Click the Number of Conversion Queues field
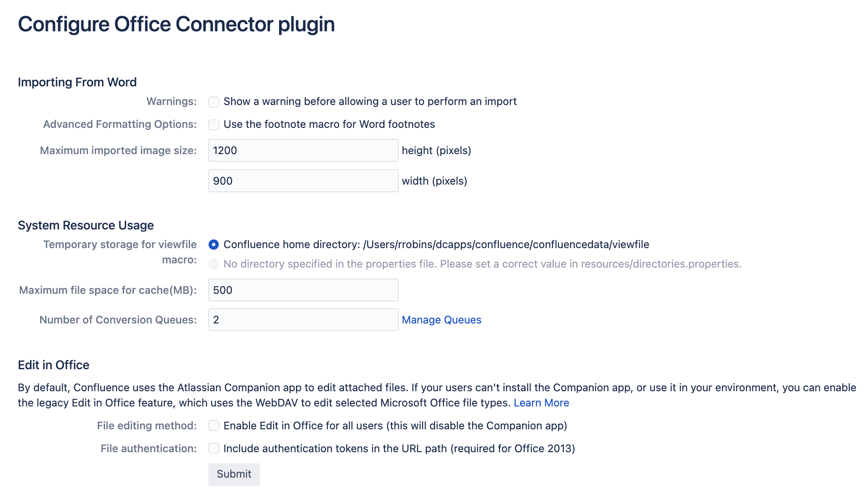Image resolution: width=868 pixels, height=503 pixels. point(303,320)
